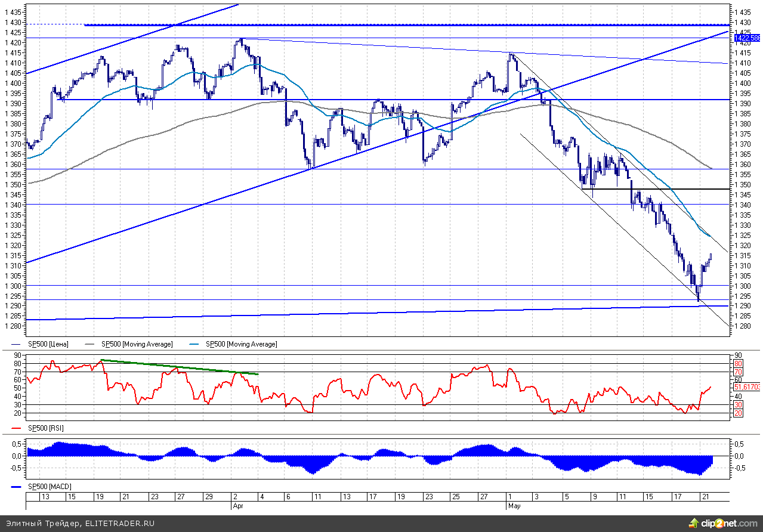Select the red RSI level 20 marker
The height and width of the screenshot is (532, 763).
[x=737, y=413]
